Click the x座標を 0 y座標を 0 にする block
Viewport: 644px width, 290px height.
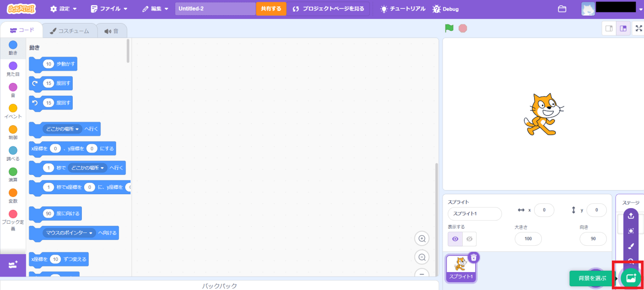click(72, 149)
